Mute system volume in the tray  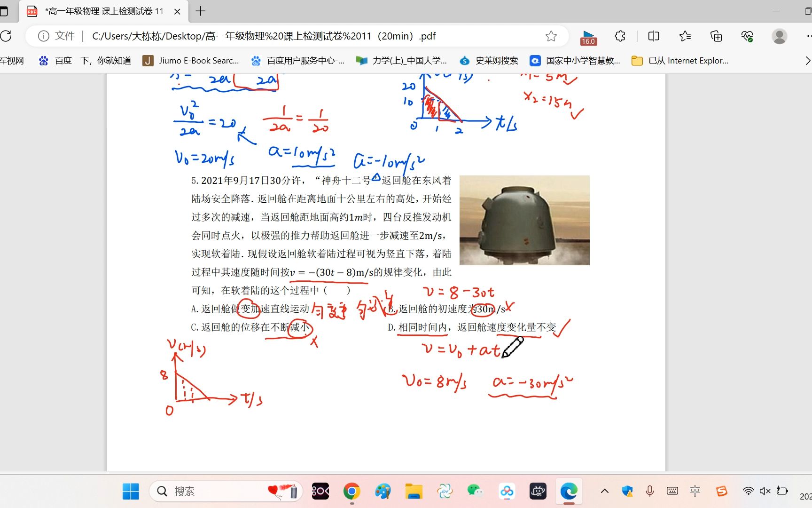(x=765, y=491)
